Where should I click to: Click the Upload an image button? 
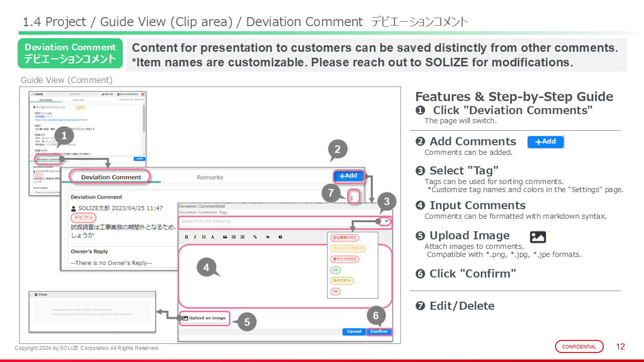pos(204,318)
